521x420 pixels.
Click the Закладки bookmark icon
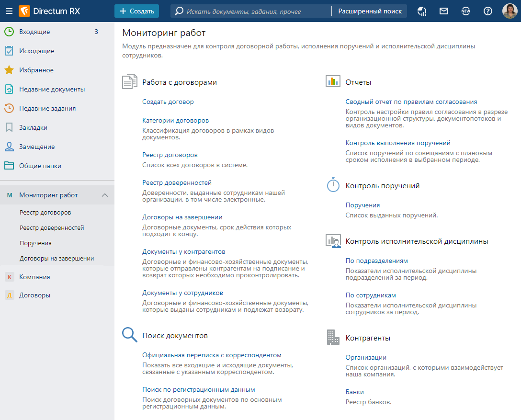[x=9, y=128]
